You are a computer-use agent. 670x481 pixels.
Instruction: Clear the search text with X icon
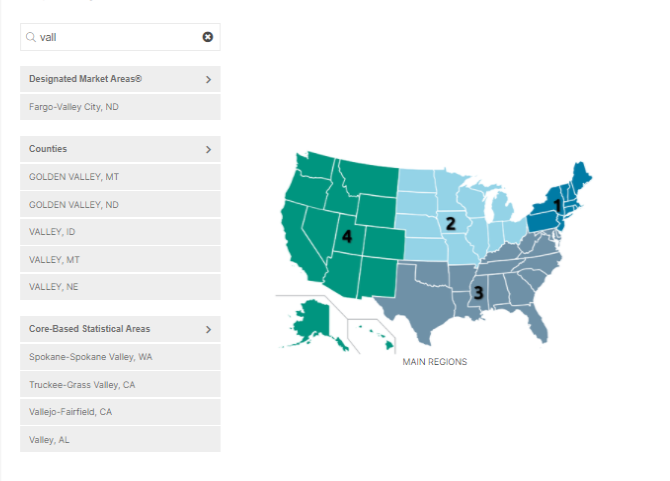[x=208, y=37]
